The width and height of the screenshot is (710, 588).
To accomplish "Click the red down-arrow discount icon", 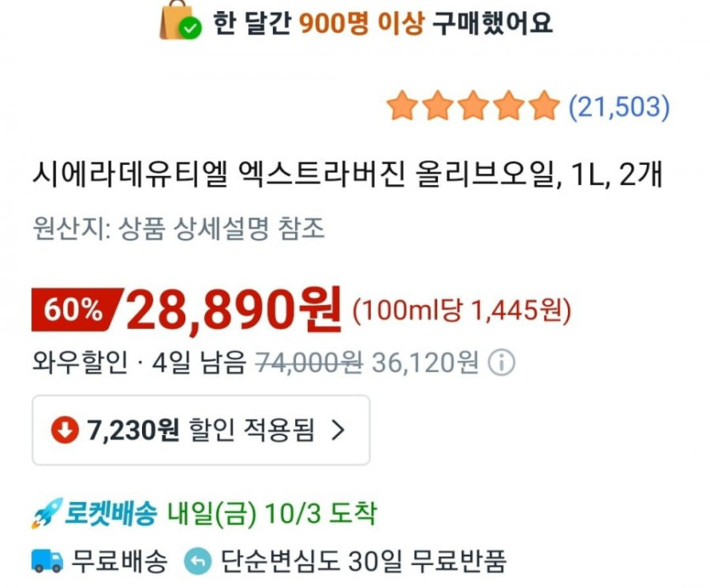I will pyautogui.click(x=65, y=431).
